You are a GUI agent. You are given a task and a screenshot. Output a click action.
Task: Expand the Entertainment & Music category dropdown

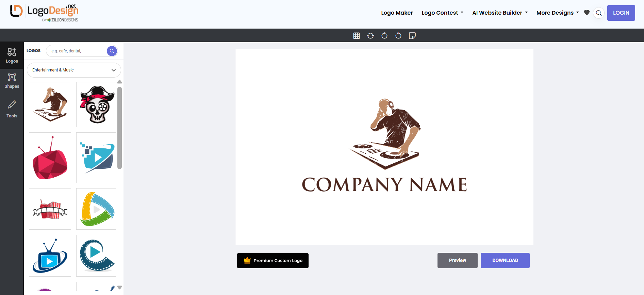click(x=74, y=70)
